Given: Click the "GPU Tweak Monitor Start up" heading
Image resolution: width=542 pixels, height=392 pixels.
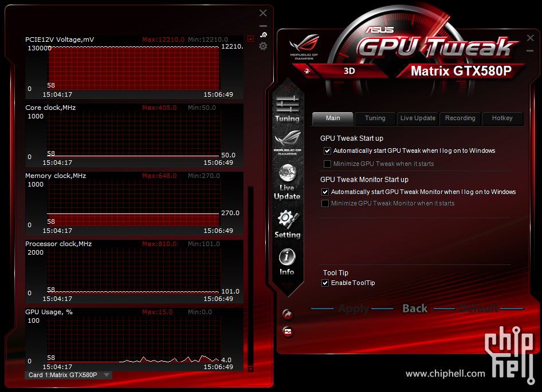Looking at the screenshot, I should pyautogui.click(x=364, y=180).
